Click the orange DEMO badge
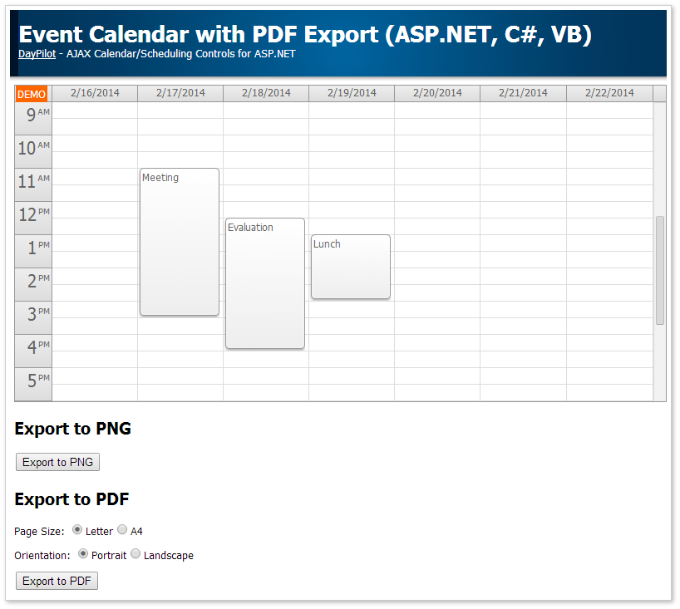 31,94
